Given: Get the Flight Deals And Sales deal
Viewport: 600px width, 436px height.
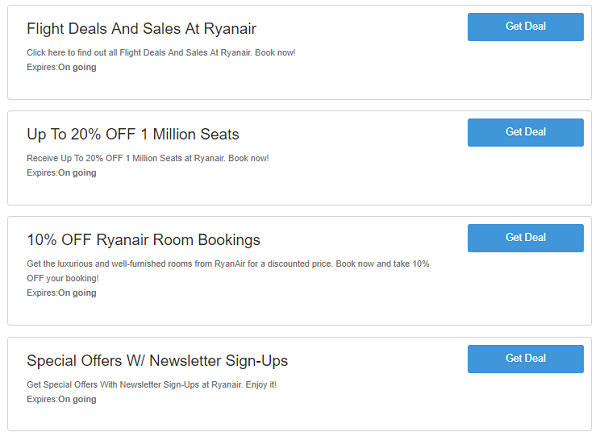Looking at the screenshot, I should [x=525, y=27].
